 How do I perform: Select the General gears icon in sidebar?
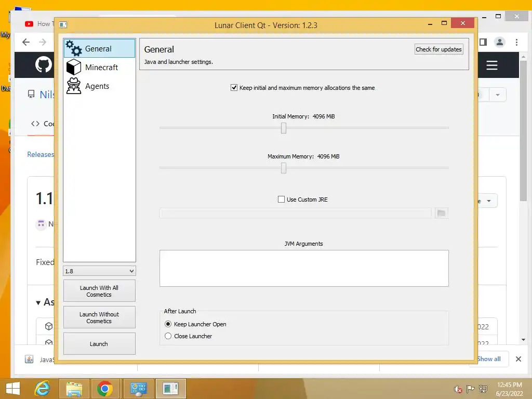[x=74, y=48]
